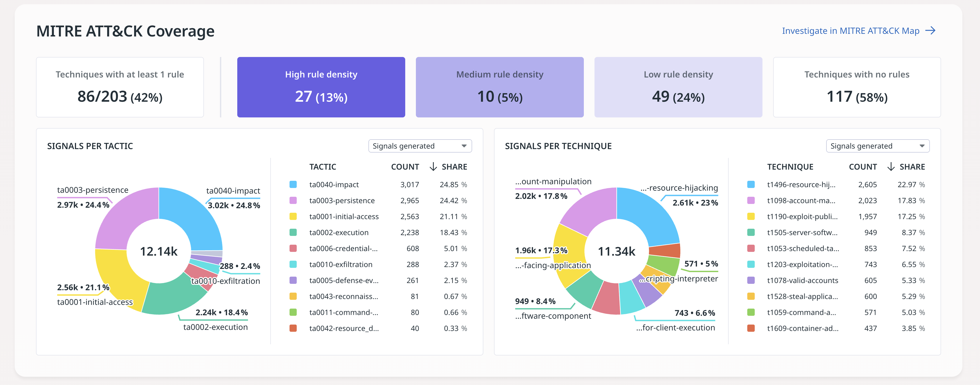The image size is (980, 385).
Task: Select the High rule density card
Action: tap(321, 87)
